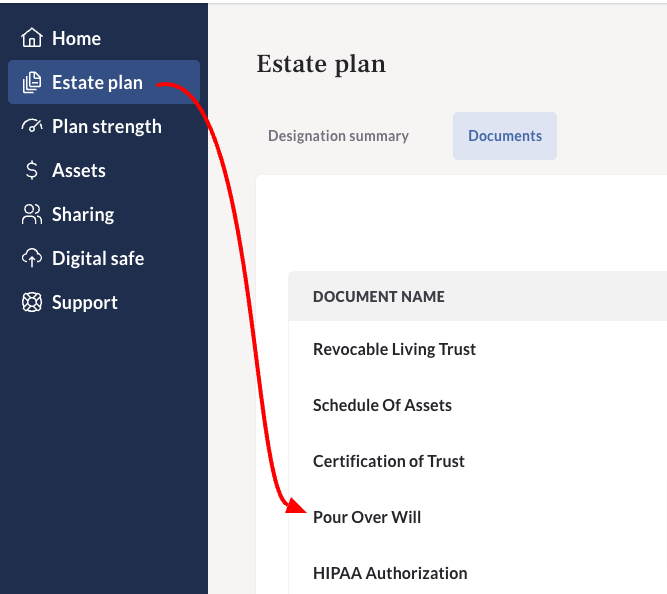Open the Certification of Trust document

[x=389, y=461]
